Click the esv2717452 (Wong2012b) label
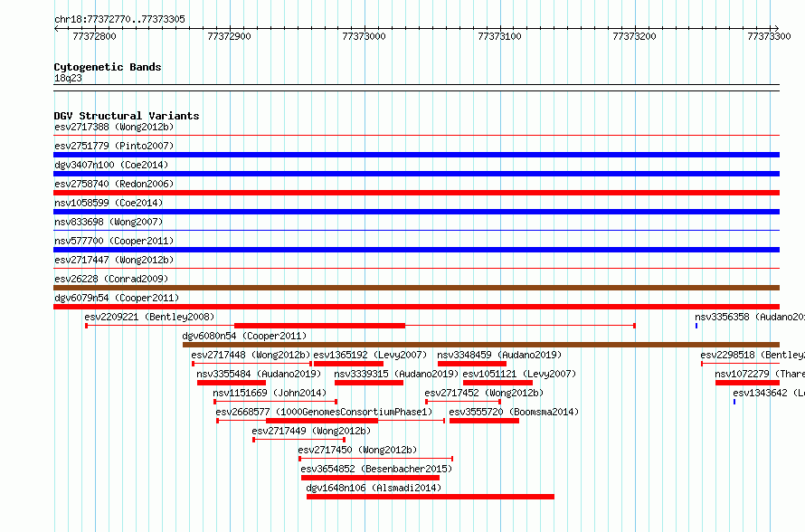Image resolution: width=805 pixels, height=532 pixels. (484, 393)
